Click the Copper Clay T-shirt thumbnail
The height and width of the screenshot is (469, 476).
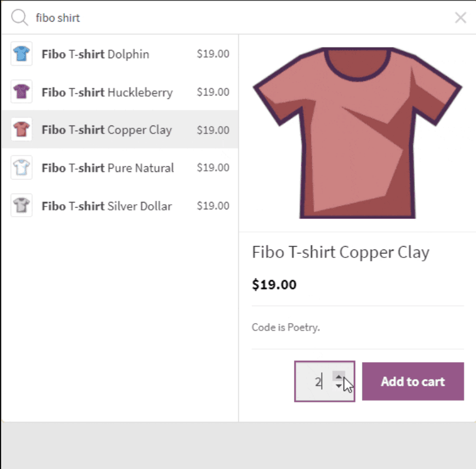coord(22,130)
